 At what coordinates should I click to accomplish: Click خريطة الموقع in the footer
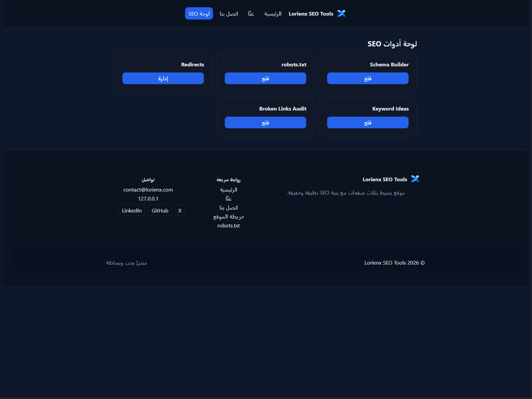(x=228, y=216)
